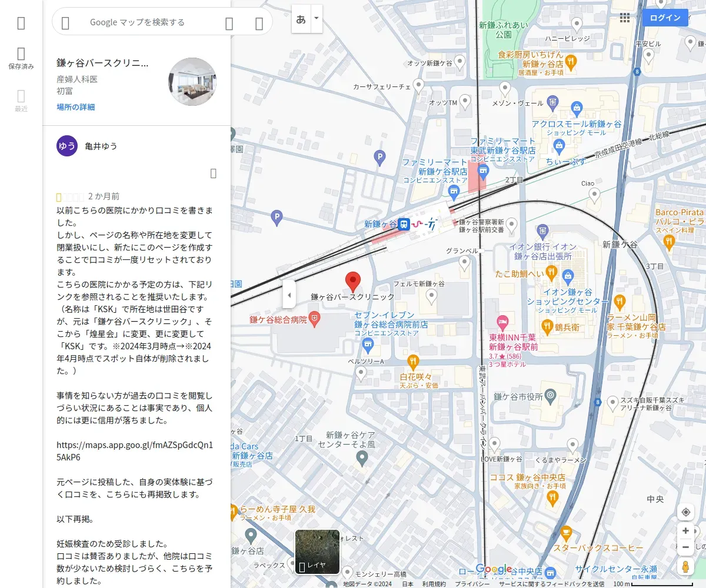706x588 pixels.
Task: Click the search magnifier icon in search box
Action: (229, 23)
